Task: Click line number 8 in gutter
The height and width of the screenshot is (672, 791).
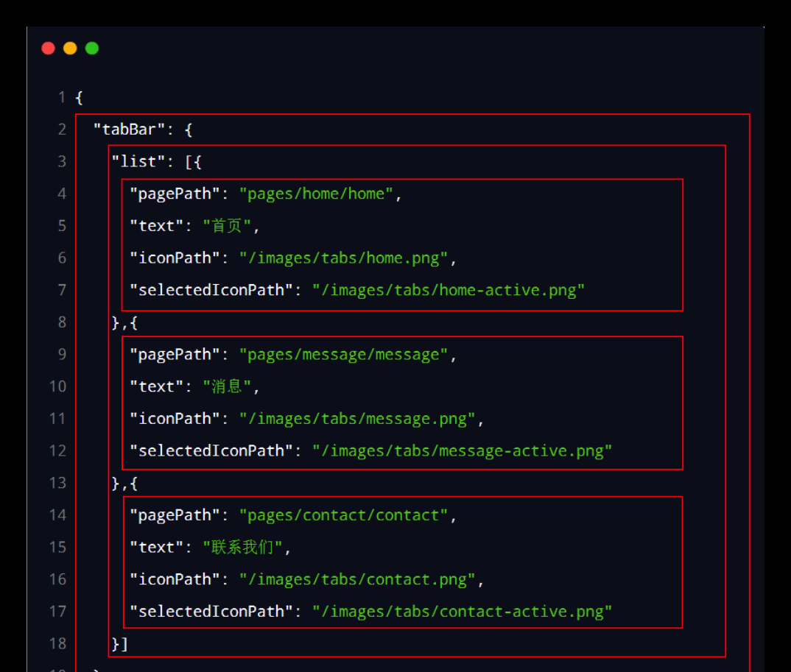Action: 62,322
